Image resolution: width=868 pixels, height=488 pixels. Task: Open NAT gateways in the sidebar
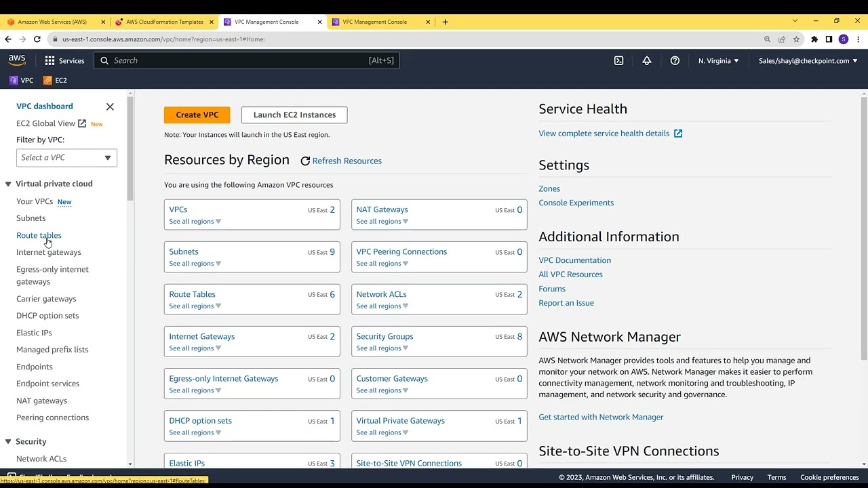coord(41,401)
